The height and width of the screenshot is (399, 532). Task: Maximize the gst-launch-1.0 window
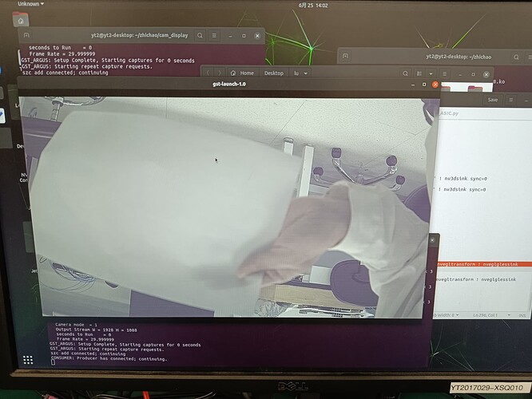(x=424, y=85)
